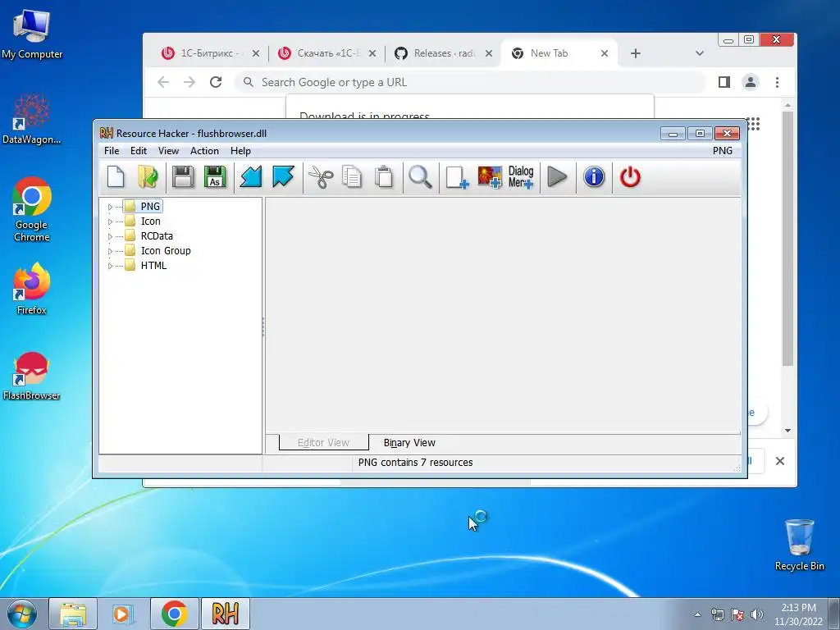
Task: Expand the HTML folder node
Action: tap(111, 266)
